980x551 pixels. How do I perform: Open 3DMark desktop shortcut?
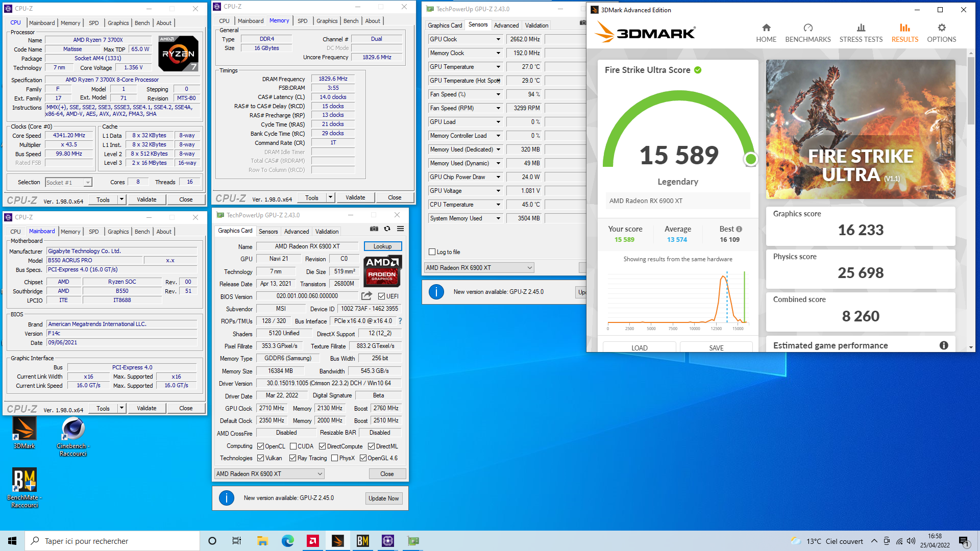coord(24,433)
